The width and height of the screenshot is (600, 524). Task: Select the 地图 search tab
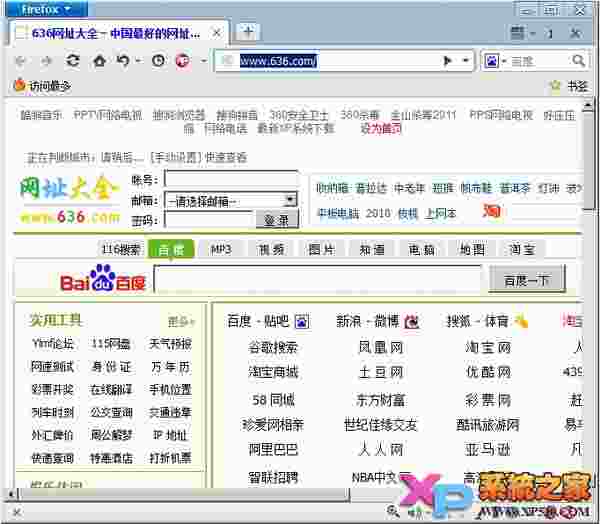click(x=472, y=250)
